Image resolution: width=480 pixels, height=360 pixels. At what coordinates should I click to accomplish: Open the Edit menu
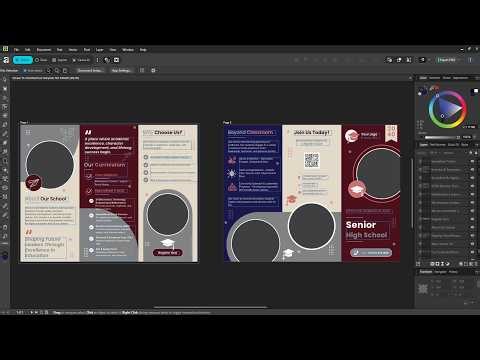click(x=28, y=50)
